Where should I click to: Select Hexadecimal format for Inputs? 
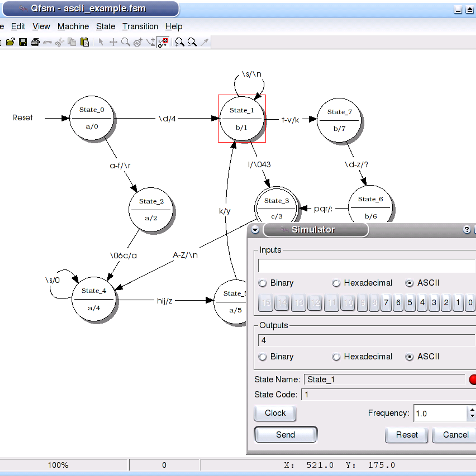(x=336, y=283)
